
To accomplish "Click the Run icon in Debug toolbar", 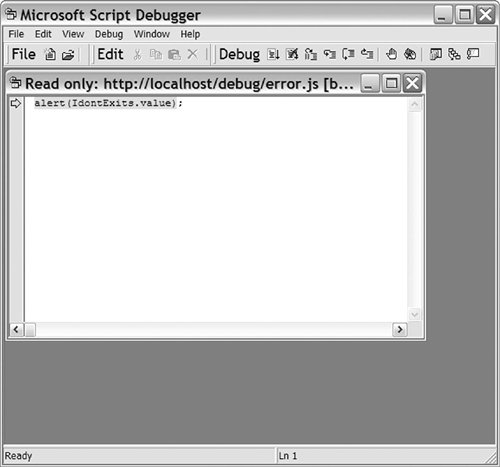I will [273, 54].
